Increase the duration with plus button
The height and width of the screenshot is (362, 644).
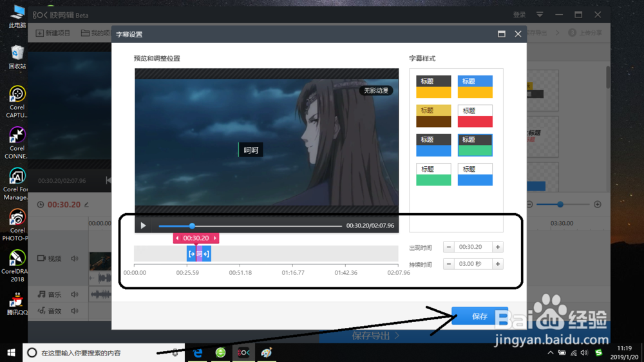click(498, 264)
